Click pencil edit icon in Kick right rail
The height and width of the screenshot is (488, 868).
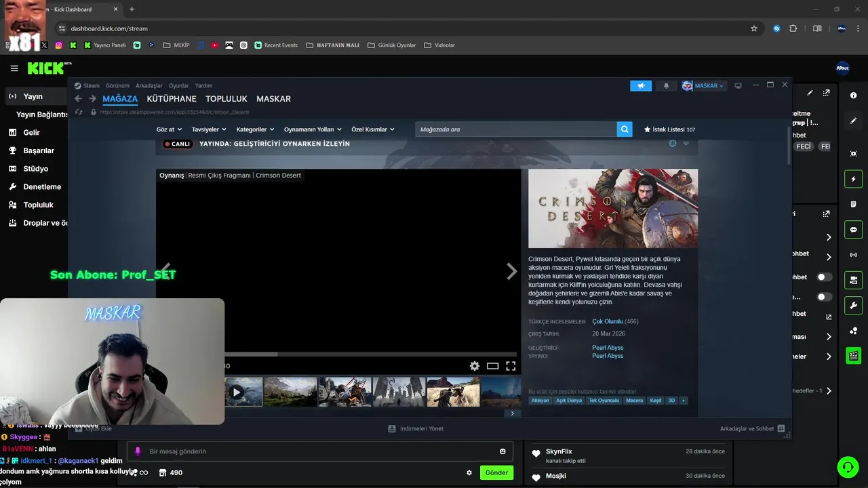tap(854, 121)
